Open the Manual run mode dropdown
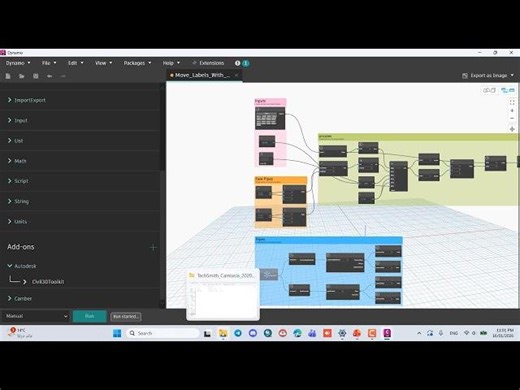Screen dimensions: 520x390 (x=36, y=316)
